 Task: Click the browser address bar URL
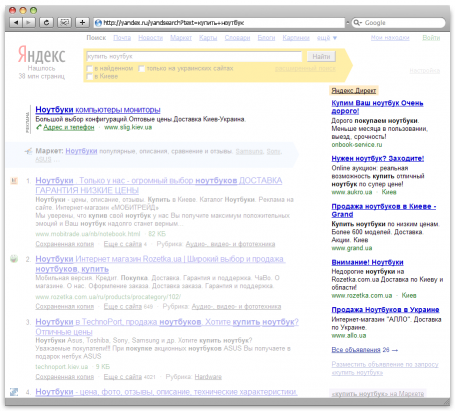pyautogui.click(x=220, y=23)
